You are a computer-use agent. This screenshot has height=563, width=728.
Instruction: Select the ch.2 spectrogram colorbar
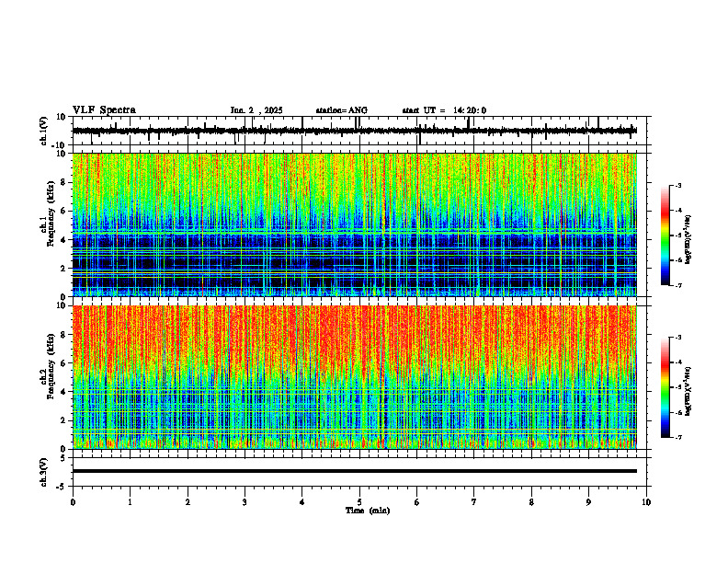tap(665, 387)
